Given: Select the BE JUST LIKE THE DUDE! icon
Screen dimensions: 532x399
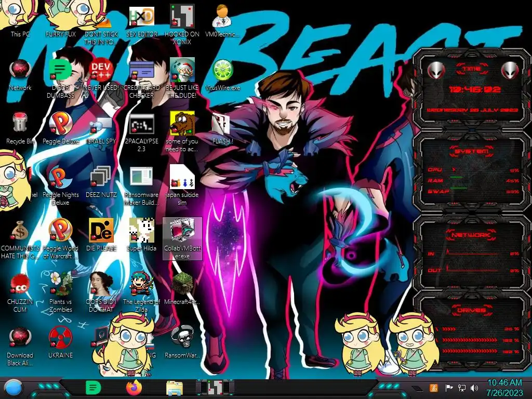Looking at the screenshot, I should (182, 79).
